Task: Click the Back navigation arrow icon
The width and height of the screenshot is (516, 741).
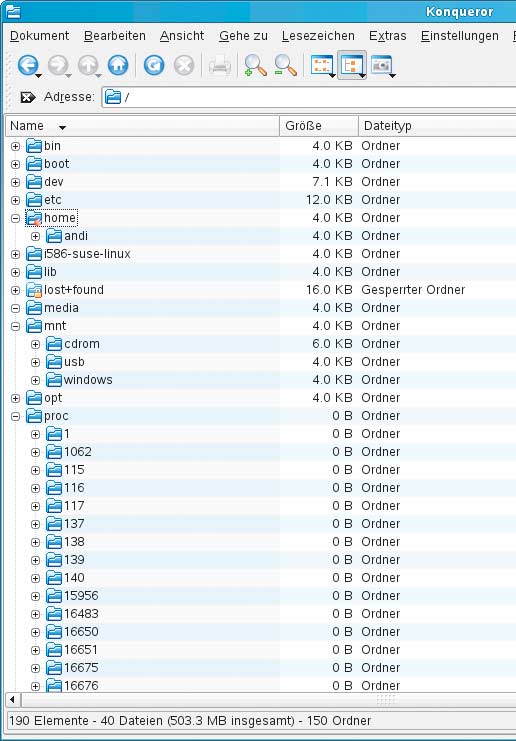Action: [28, 65]
